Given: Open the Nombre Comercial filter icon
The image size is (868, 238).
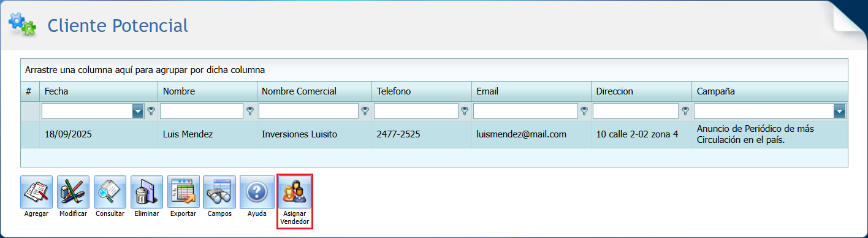Looking at the screenshot, I should [365, 111].
